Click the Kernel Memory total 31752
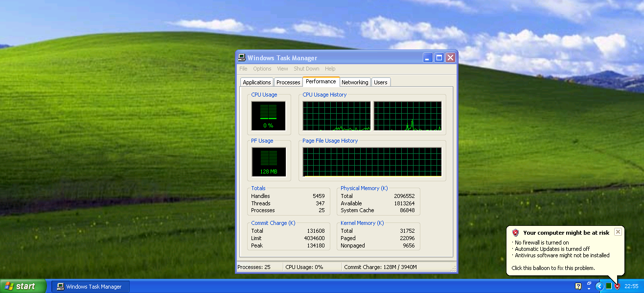This screenshot has height=293, width=644. pos(407,231)
